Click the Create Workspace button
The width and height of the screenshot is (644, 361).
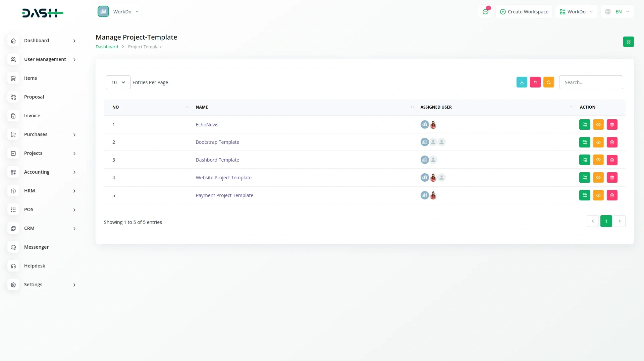pyautogui.click(x=524, y=12)
